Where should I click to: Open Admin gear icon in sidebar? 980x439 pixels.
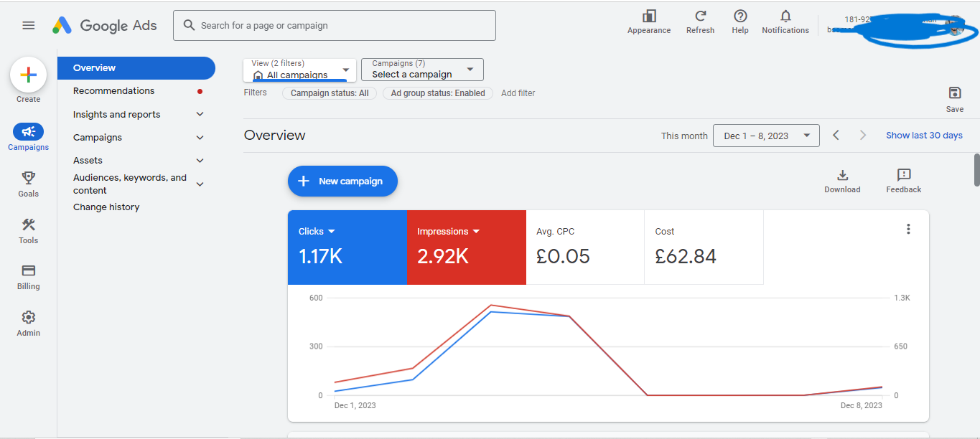(28, 318)
